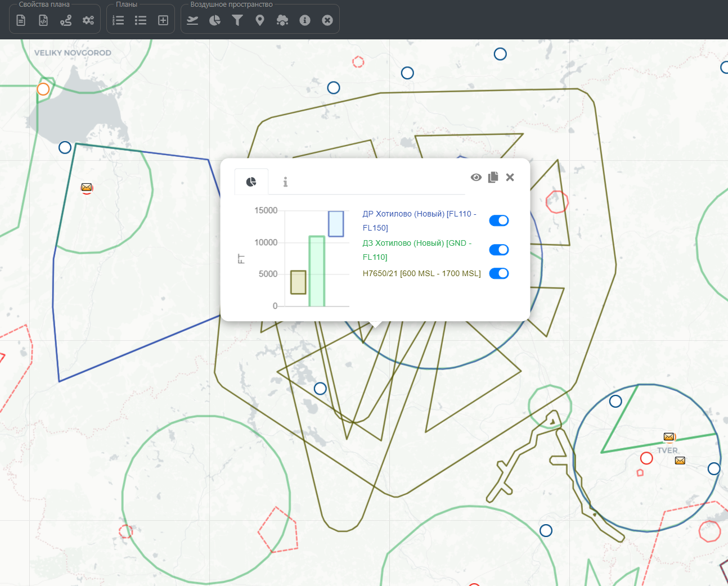Open the route waypoints tool
Screen dimensions: 728x586
(x=66, y=20)
